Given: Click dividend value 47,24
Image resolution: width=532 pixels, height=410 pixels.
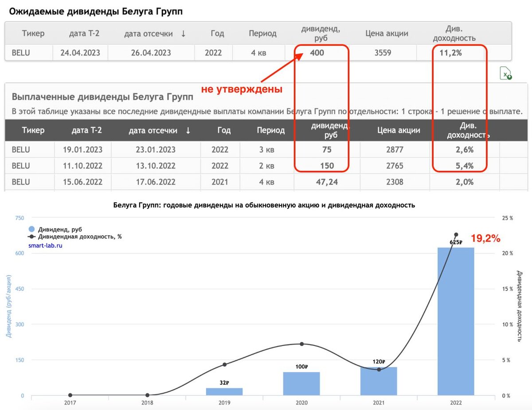Looking at the screenshot, I should coord(327,182).
